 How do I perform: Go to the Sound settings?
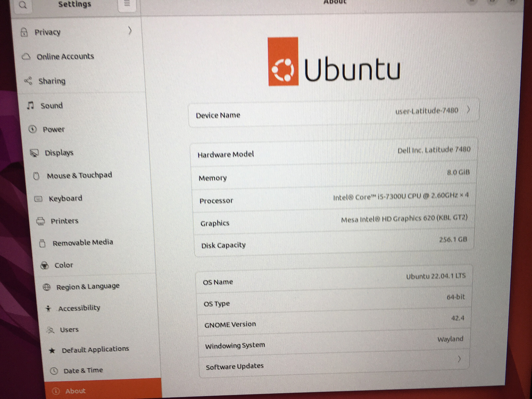pyautogui.click(x=83, y=105)
